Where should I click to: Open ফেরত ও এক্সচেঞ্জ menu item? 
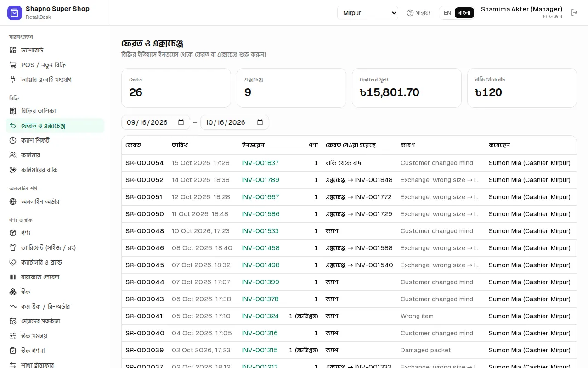(x=55, y=126)
